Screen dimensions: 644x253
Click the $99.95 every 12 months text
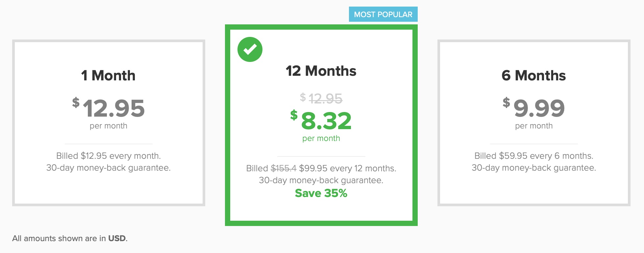pos(347,168)
